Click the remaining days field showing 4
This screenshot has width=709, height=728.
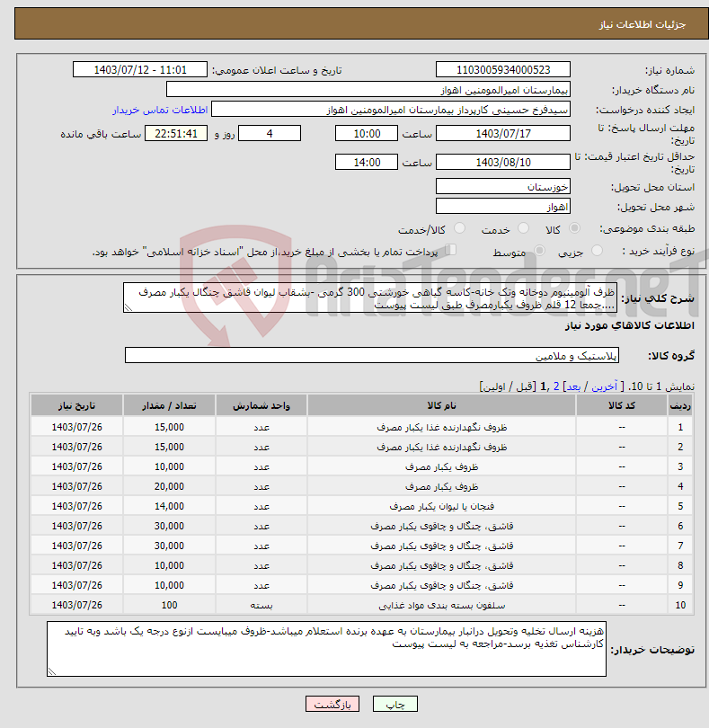[270, 134]
